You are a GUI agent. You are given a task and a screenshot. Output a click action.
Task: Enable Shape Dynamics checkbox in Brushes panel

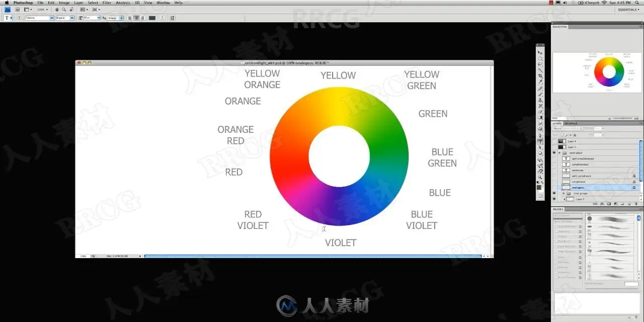(x=556, y=226)
